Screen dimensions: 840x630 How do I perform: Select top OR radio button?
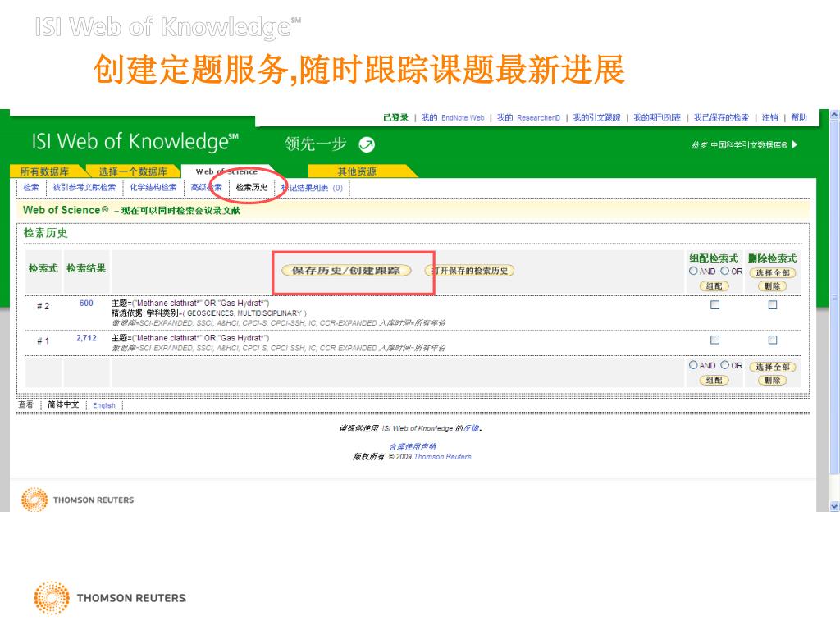(725, 271)
